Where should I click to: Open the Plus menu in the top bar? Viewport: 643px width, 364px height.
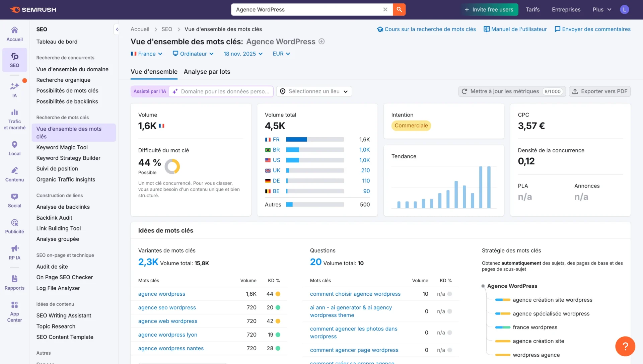(601, 9)
